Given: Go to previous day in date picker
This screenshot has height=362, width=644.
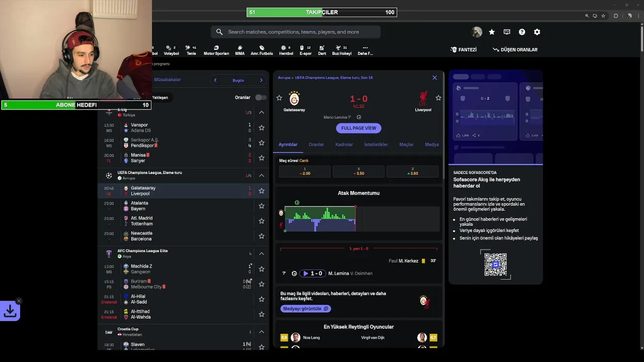Looking at the screenshot, I should pos(215,80).
